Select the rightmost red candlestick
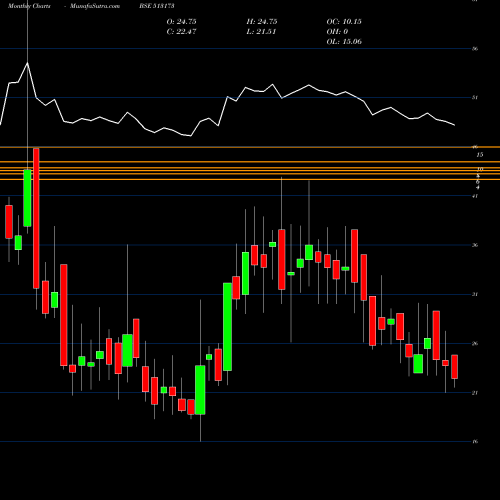Image resolution: width=500 pixels, height=500 pixels. (x=454, y=367)
